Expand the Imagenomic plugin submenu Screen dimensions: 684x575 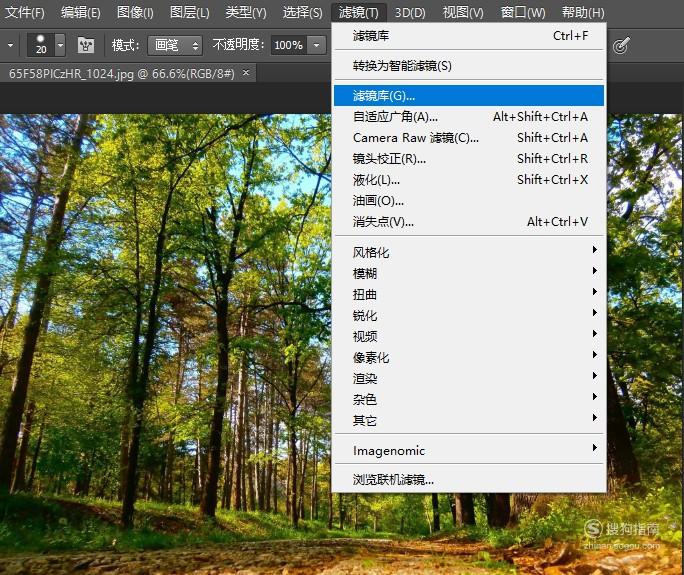click(469, 450)
